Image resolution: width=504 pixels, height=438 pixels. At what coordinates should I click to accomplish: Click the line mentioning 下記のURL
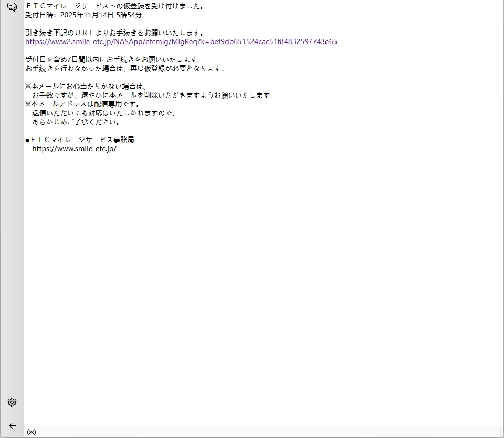coord(114,33)
